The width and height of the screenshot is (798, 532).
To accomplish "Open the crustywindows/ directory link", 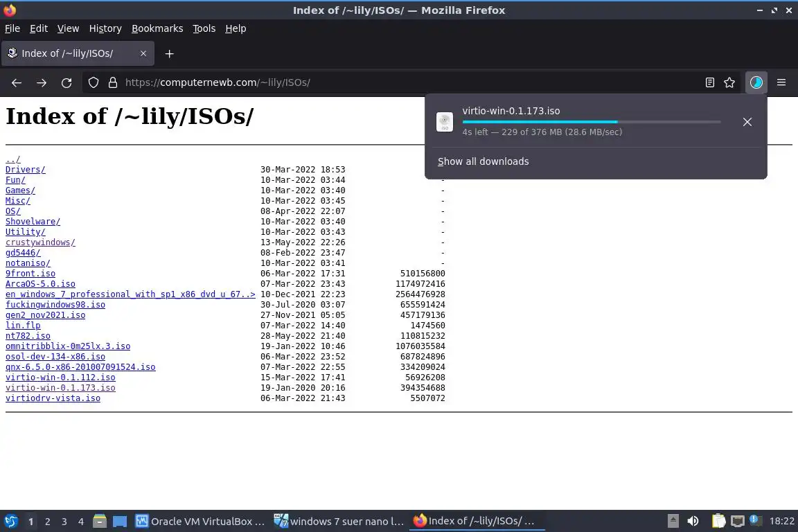I will point(40,242).
